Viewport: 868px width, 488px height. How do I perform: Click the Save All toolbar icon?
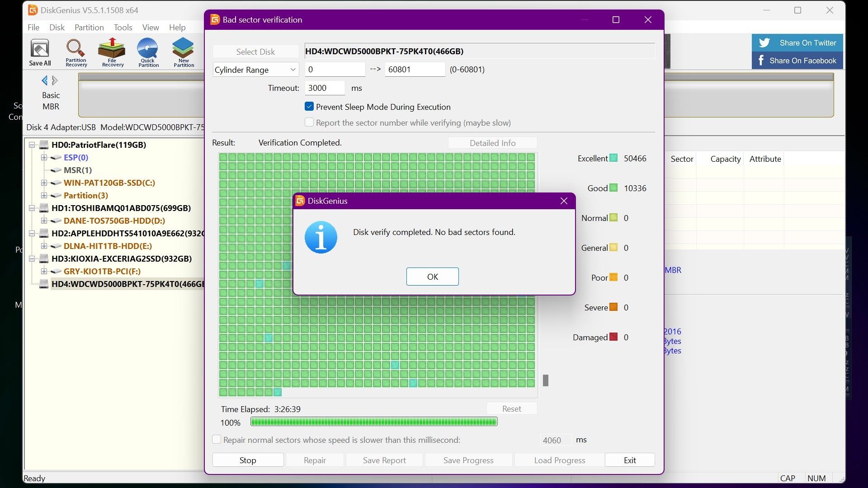click(x=40, y=52)
